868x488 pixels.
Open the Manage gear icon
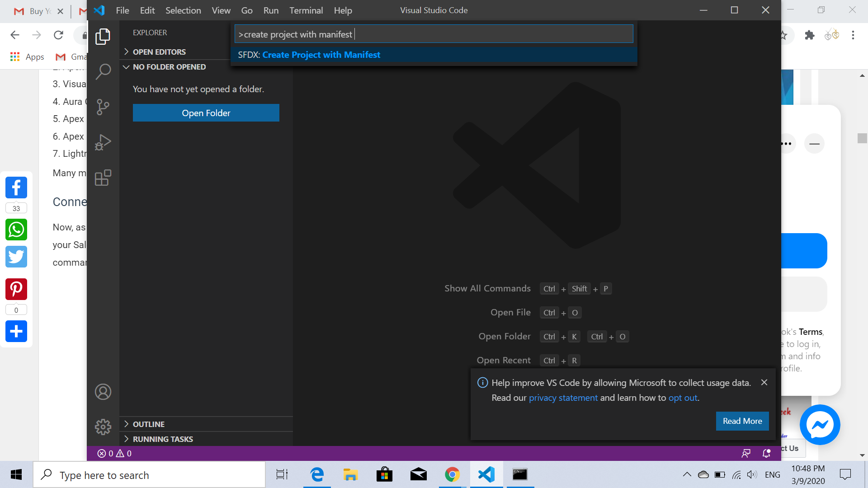pos(103,427)
